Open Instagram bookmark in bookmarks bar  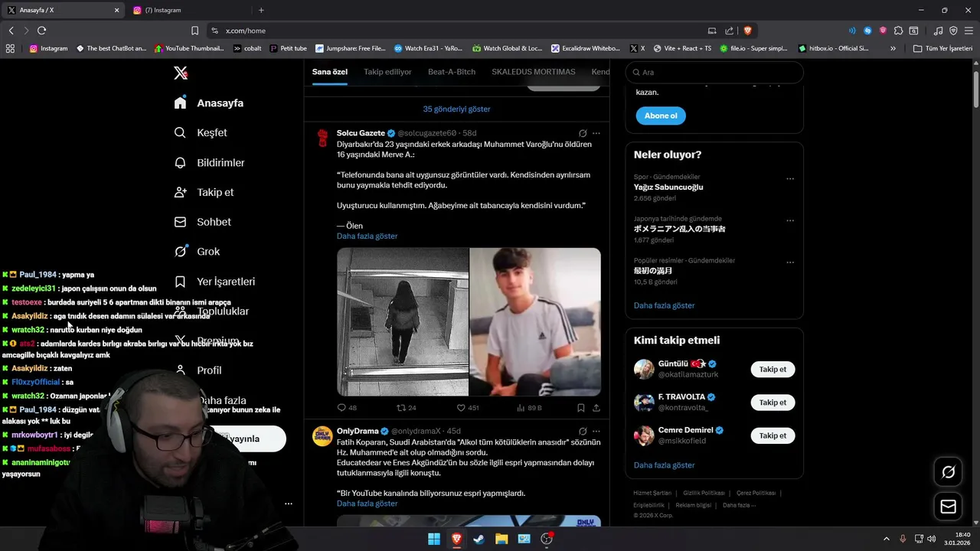[48, 48]
